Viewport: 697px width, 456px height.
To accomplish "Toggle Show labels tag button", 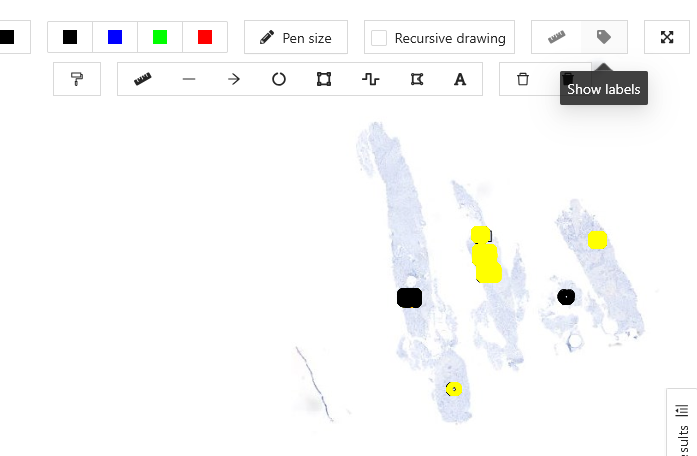I will [x=603, y=37].
